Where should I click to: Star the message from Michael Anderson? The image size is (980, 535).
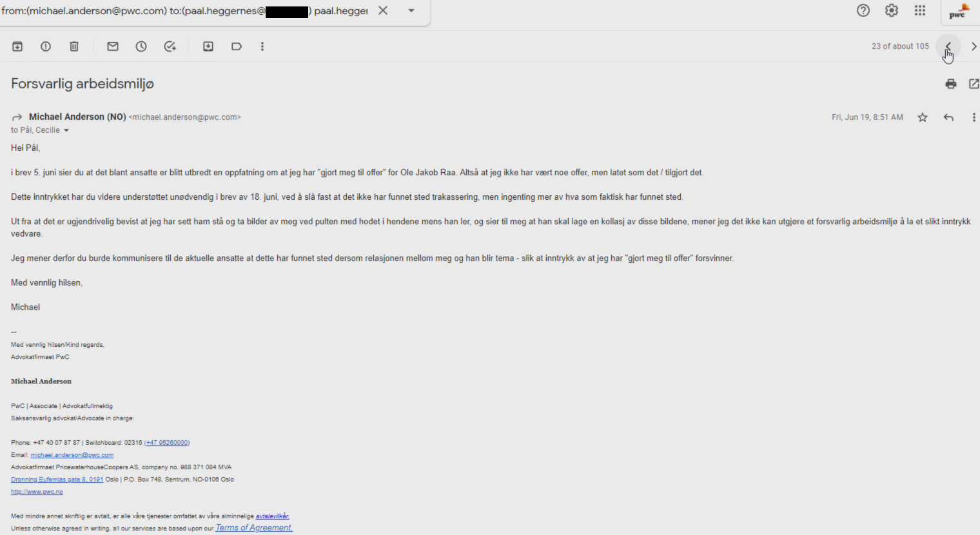923,117
